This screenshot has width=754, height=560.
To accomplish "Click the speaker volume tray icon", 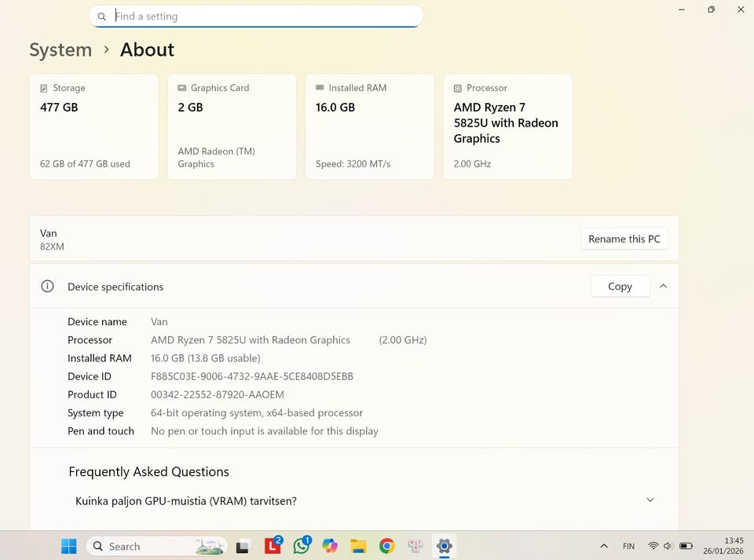I will (x=668, y=546).
